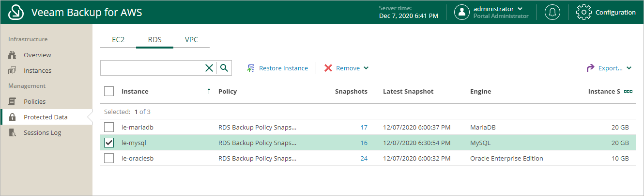
Task: Click the Restore Instance database icon
Action: (251, 68)
